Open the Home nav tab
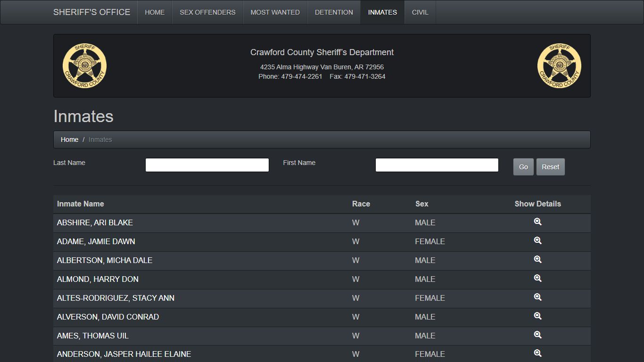 pos(155,12)
